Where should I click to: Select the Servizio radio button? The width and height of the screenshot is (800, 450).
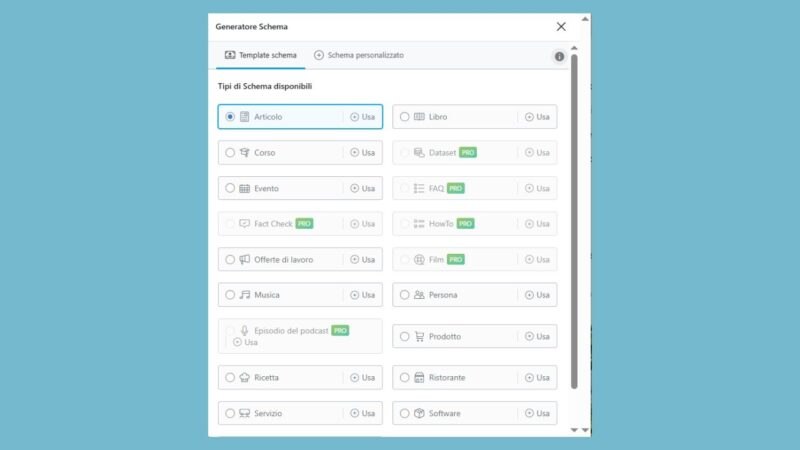point(230,413)
